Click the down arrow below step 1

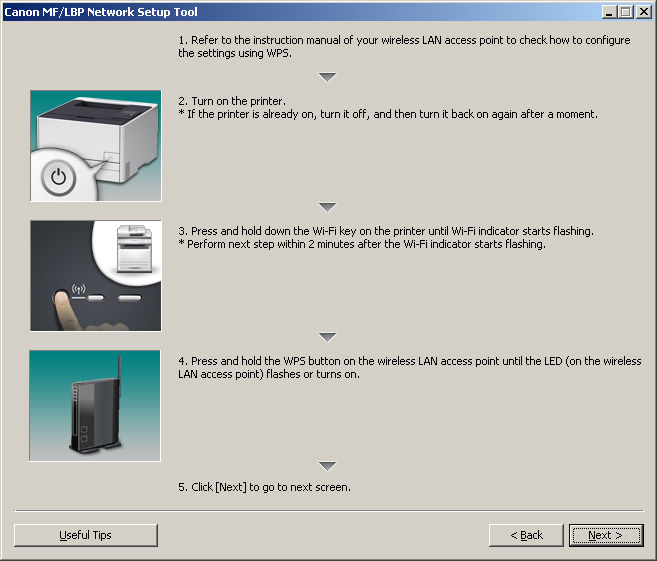click(327, 77)
